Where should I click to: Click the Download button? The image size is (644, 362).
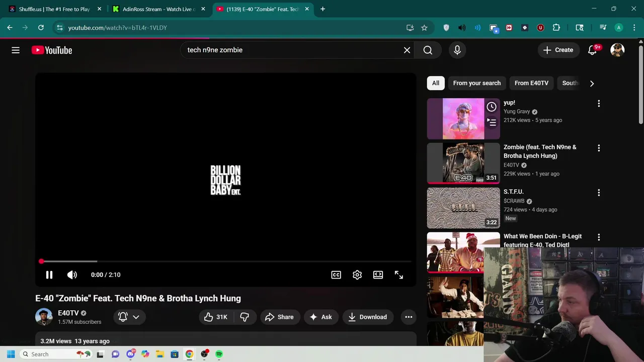point(368,317)
